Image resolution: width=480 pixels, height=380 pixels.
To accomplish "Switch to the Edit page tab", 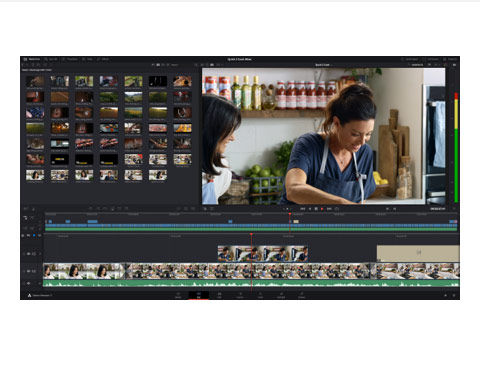I will (219, 295).
